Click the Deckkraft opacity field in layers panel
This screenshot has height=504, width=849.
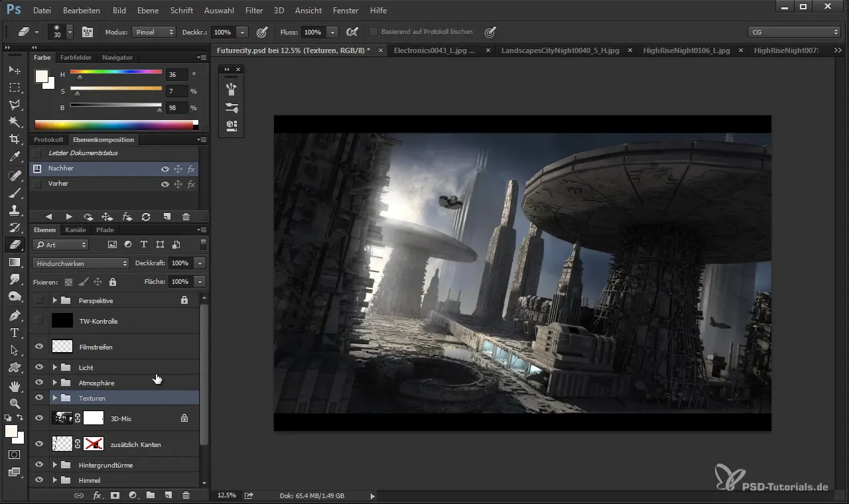180,263
